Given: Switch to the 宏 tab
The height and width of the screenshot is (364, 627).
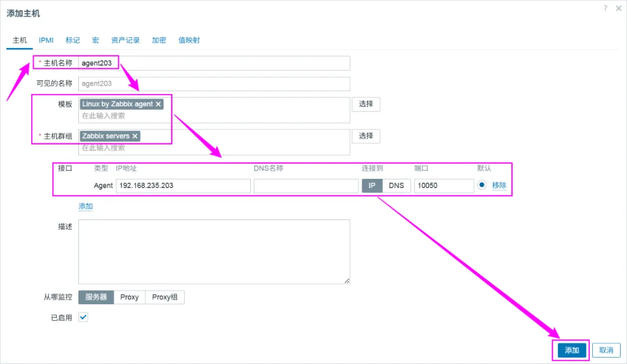Looking at the screenshot, I should 95,40.
